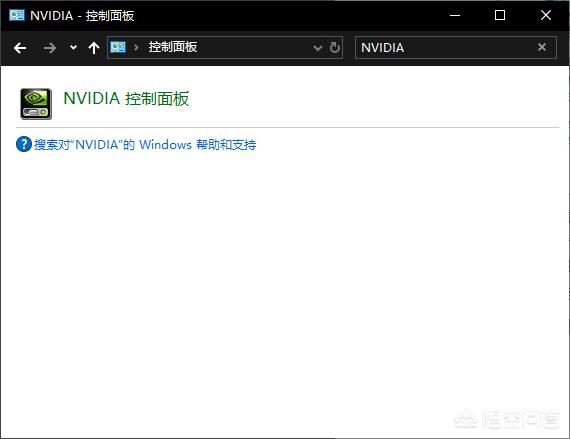
Task: Close the NVIDIA control panel window
Action: [546, 15]
